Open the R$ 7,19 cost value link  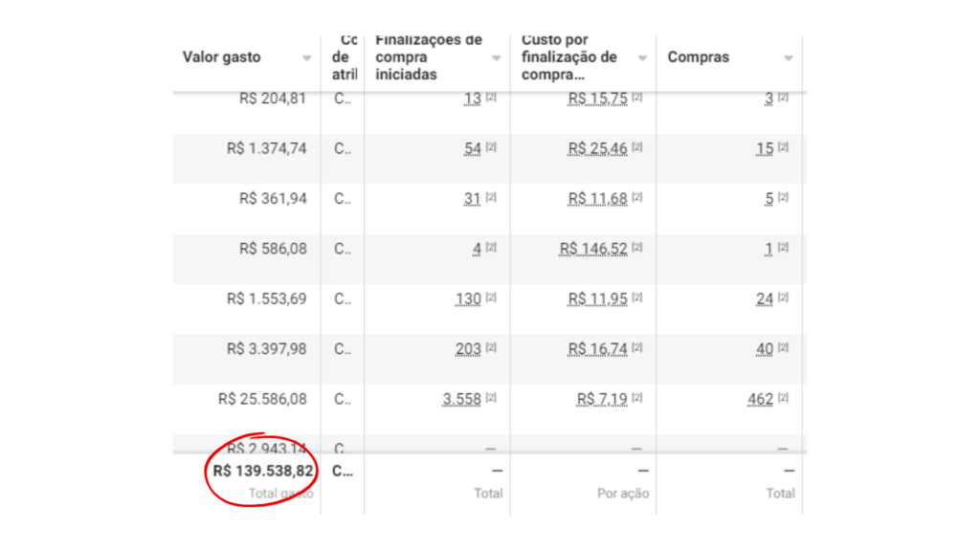coord(602,399)
